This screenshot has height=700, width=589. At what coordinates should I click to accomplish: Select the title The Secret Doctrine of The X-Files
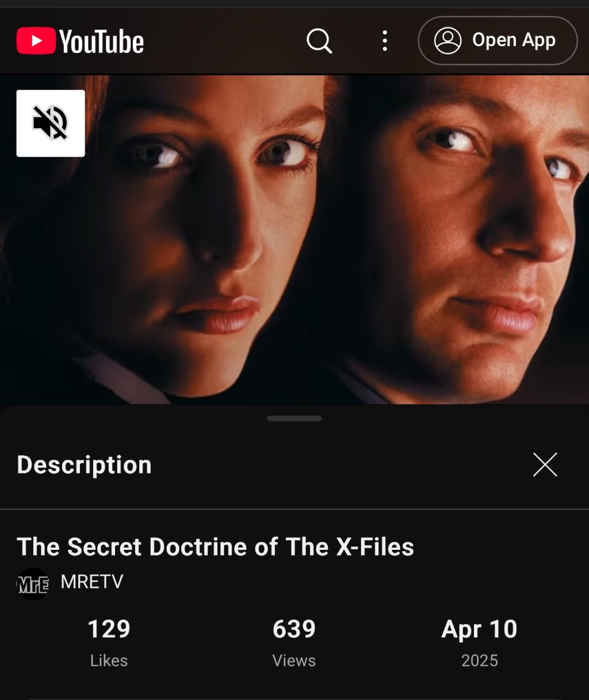tap(216, 547)
